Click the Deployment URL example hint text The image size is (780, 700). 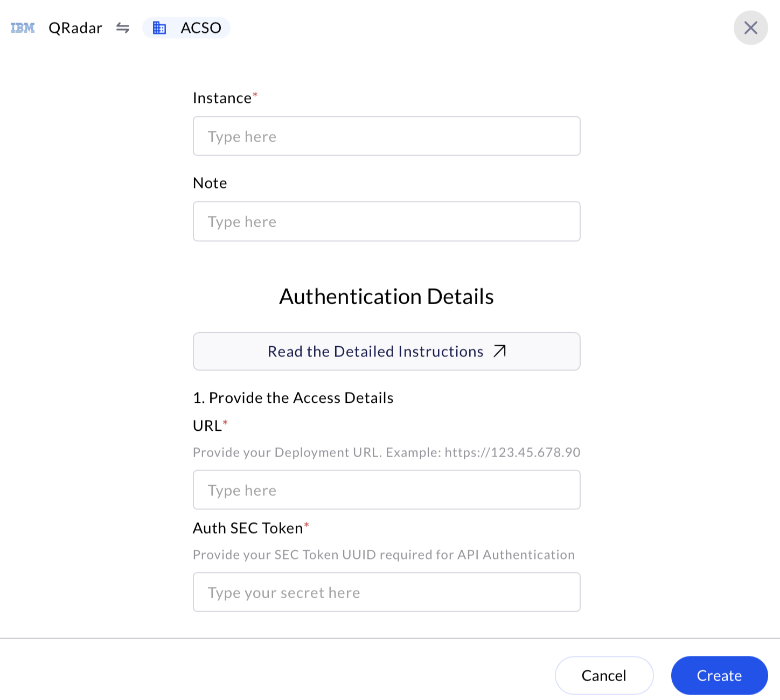tap(387, 452)
